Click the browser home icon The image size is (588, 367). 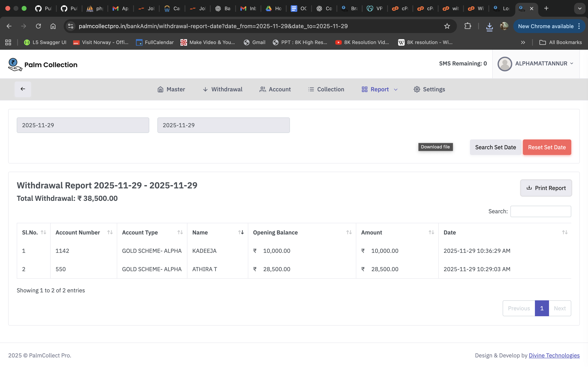53,26
